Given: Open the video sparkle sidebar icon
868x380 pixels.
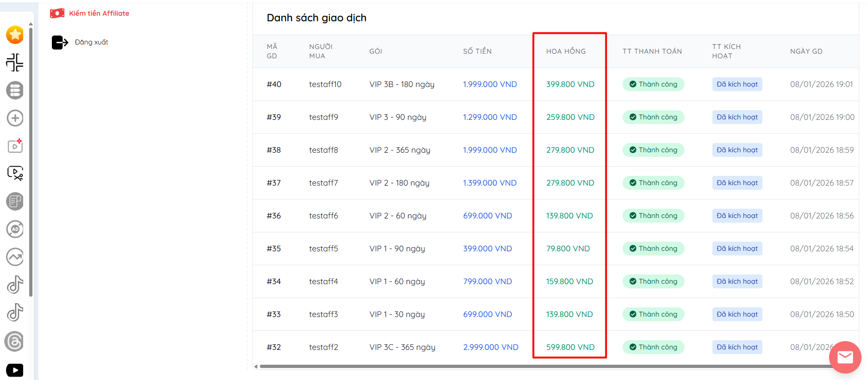Looking at the screenshot, I should click(15, 146).
